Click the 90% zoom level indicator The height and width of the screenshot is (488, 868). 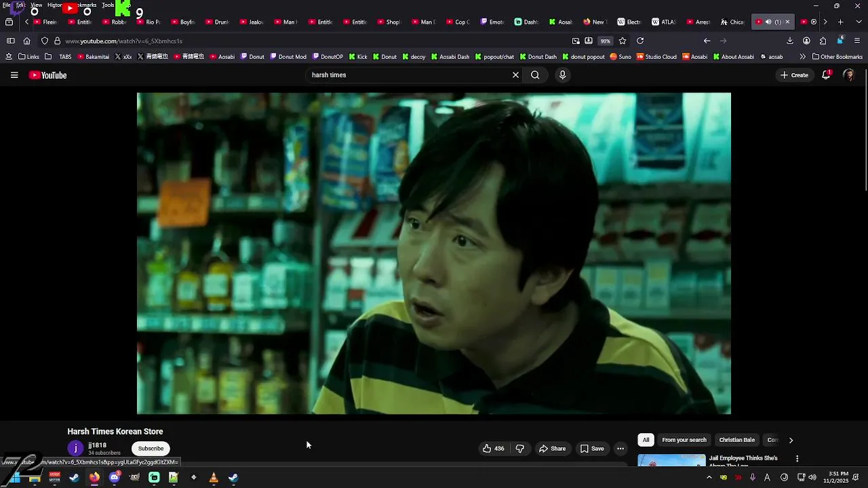click(606, 41)
